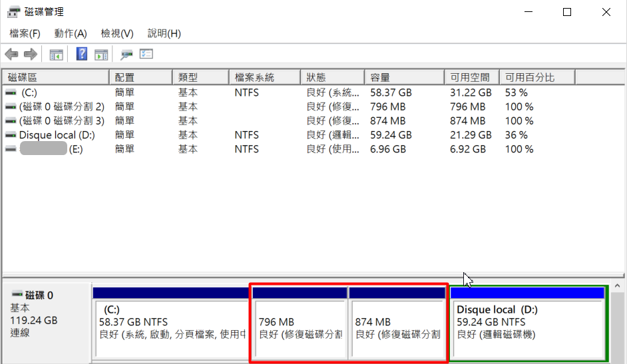Image resolution: width=627 pixels, height=364 pixels.
Task: Sort by the 配置 column header
Action: [x=140, y=77]
